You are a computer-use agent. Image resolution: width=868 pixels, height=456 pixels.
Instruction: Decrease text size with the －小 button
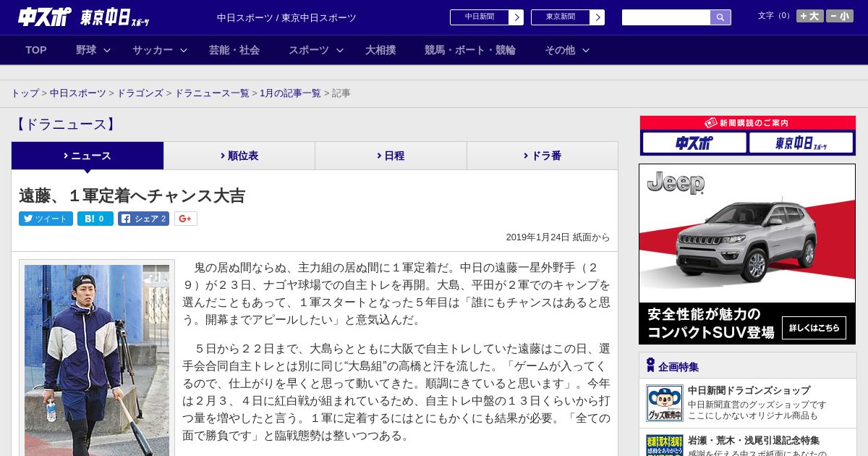(x=840, y=16)
